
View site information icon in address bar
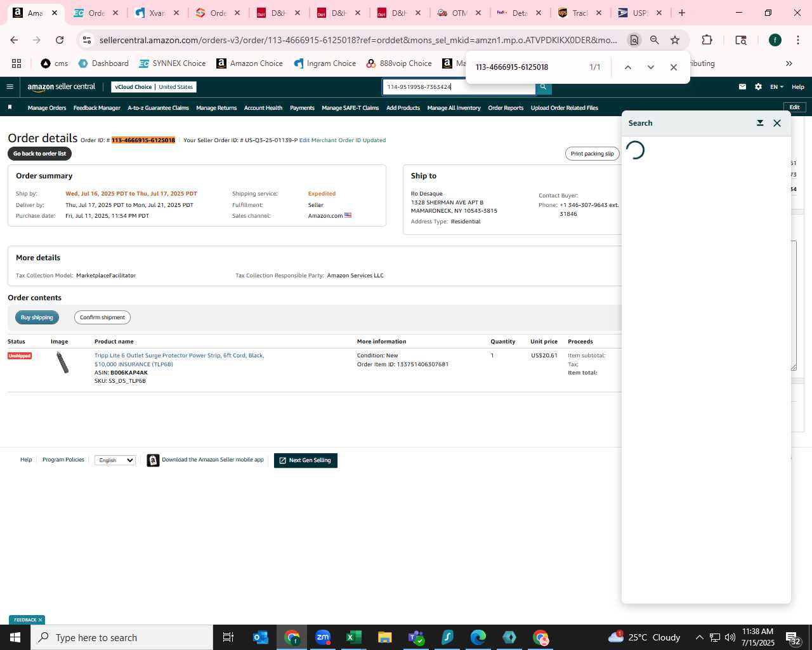pos(87,40)
